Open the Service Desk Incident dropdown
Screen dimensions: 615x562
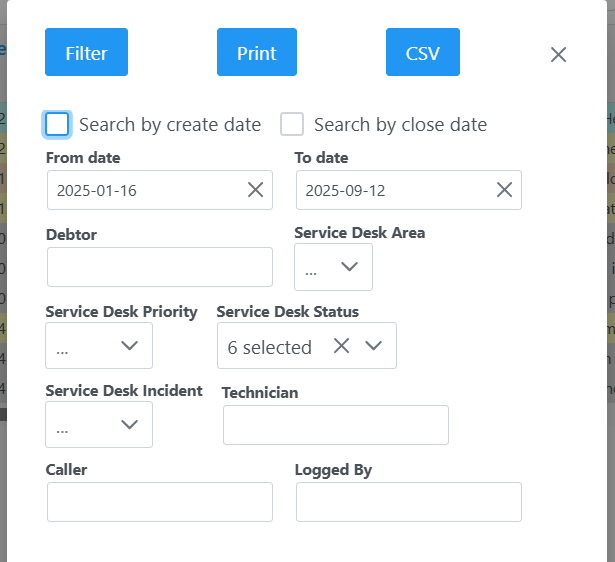(99, 425)
